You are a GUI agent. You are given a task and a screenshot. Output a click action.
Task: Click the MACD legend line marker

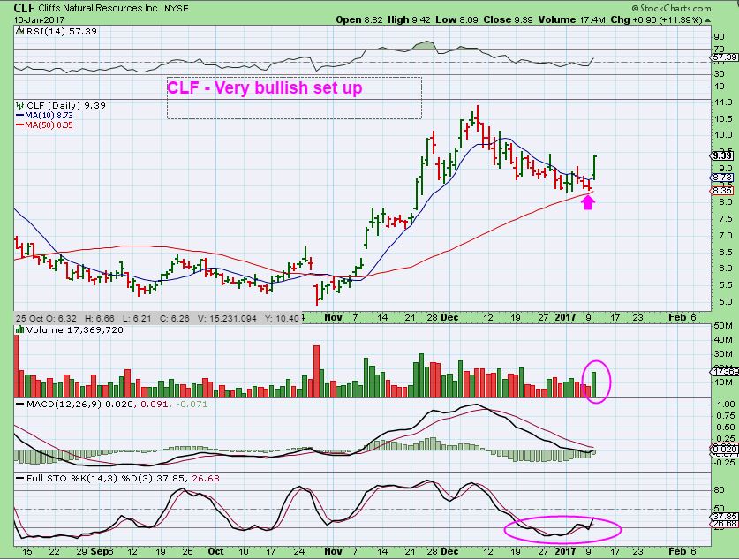click(x=19, y=404)
